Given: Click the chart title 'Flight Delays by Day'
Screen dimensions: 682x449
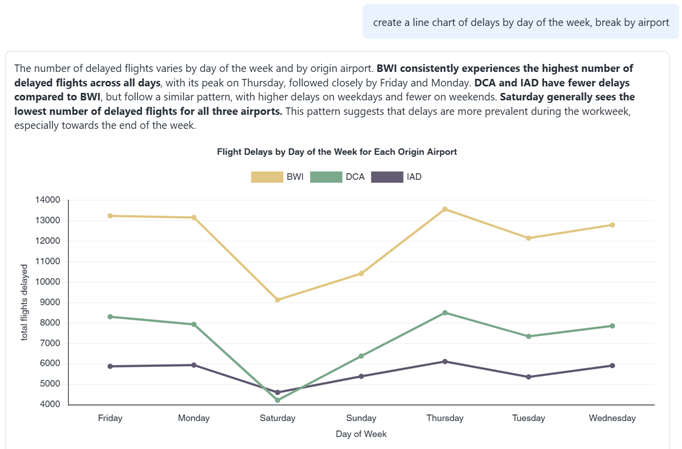Looking at the screenshot, I should [337, 152].
